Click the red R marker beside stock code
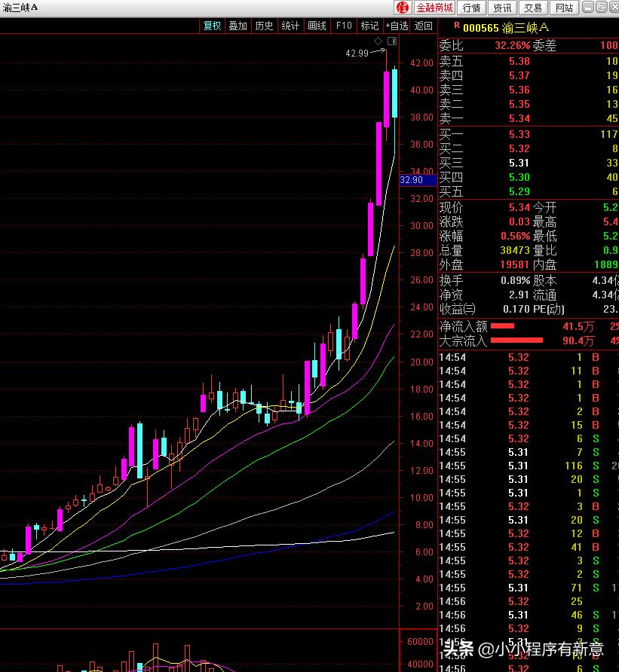The height and width of the screenshot is (672, 619). point(455,27)
